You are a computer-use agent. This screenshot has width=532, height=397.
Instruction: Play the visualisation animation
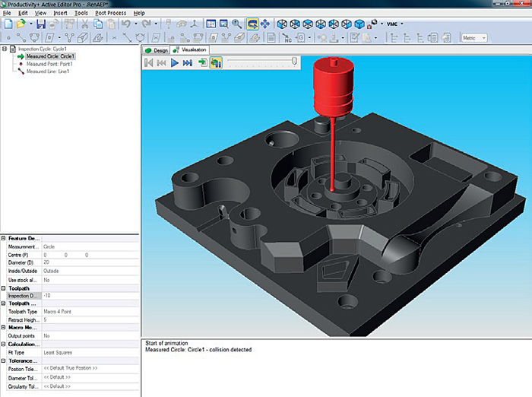coord(174,63)
